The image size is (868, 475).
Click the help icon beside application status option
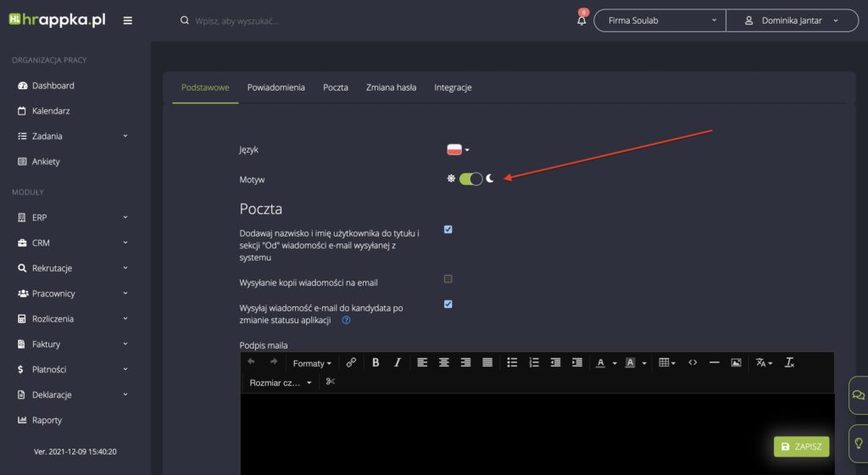(x=346, y=321)
